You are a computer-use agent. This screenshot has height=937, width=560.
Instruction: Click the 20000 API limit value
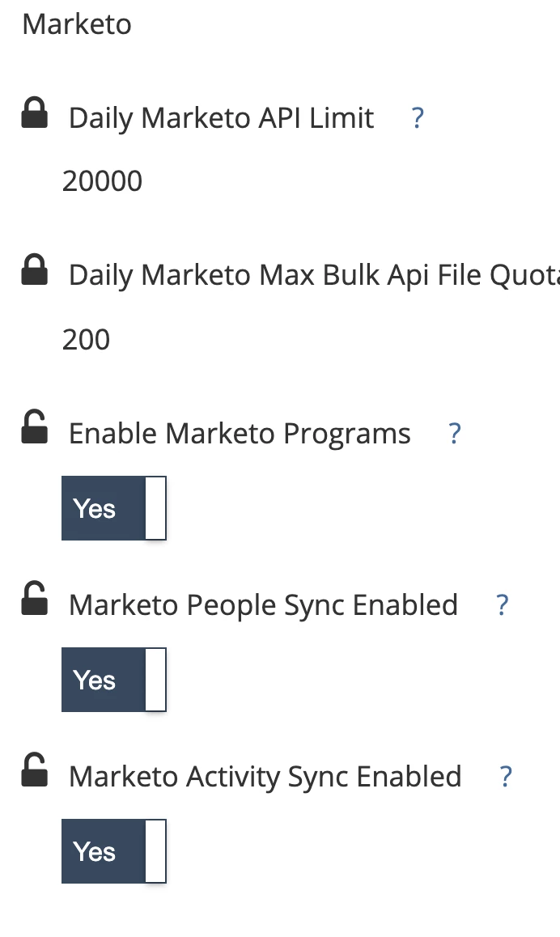pyautogui.click(x=102, y=181)
